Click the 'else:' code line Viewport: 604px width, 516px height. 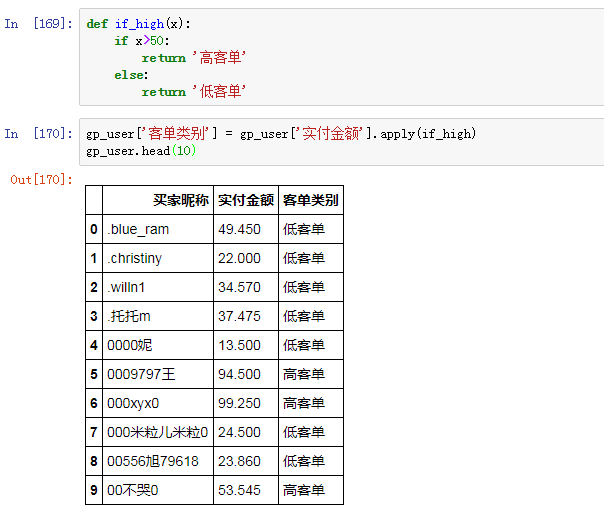coord(131,75)
